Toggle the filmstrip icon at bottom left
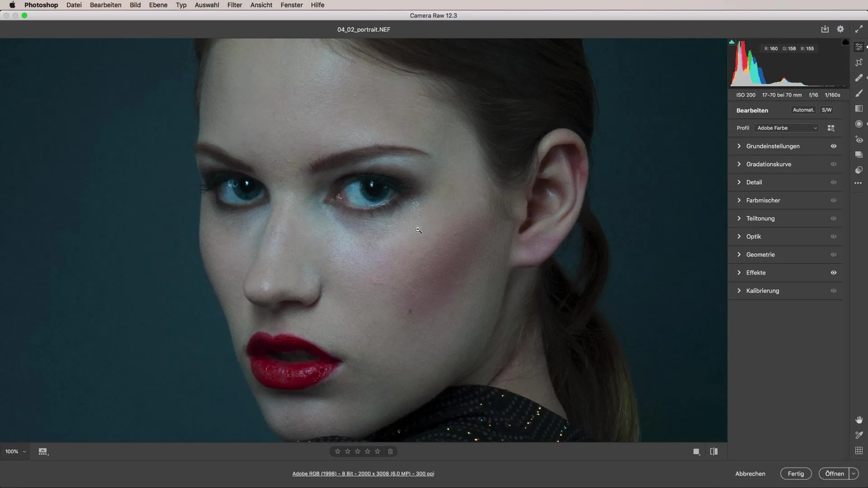 pyautogui.click(x=43, y=451)
